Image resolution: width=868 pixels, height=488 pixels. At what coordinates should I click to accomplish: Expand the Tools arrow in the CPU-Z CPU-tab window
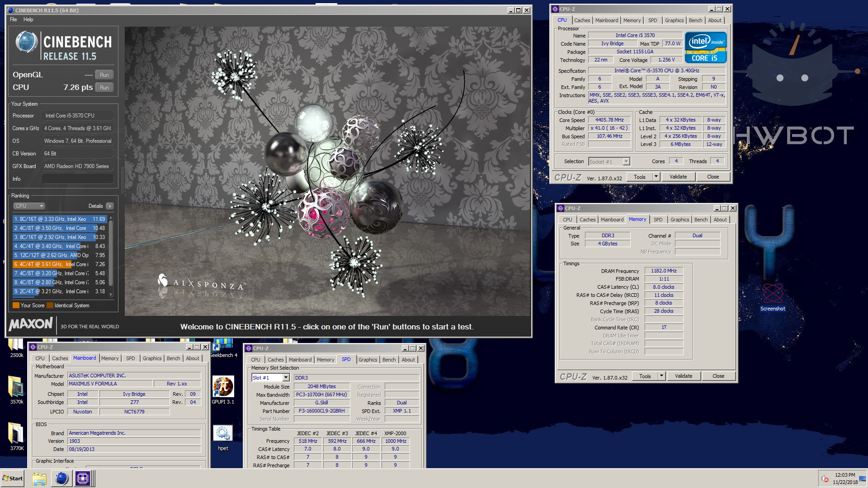tap(656, 177)
